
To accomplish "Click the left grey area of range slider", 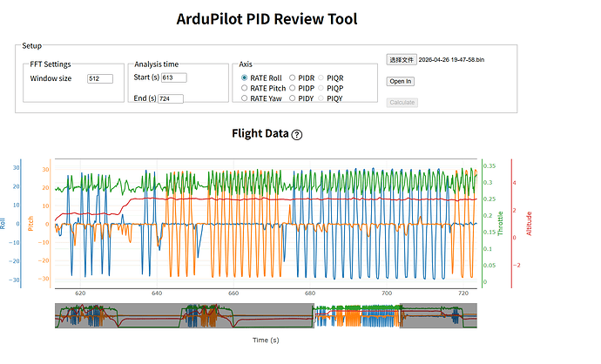I will click(184, 316).
